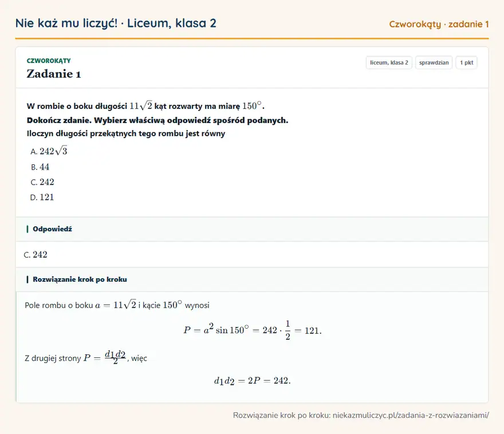Screen dimensions: 504x434
Task: Click instruction 'Dokończ zdanie. Wybierz właściwą odpowiedź'
Action: [157, 120]
